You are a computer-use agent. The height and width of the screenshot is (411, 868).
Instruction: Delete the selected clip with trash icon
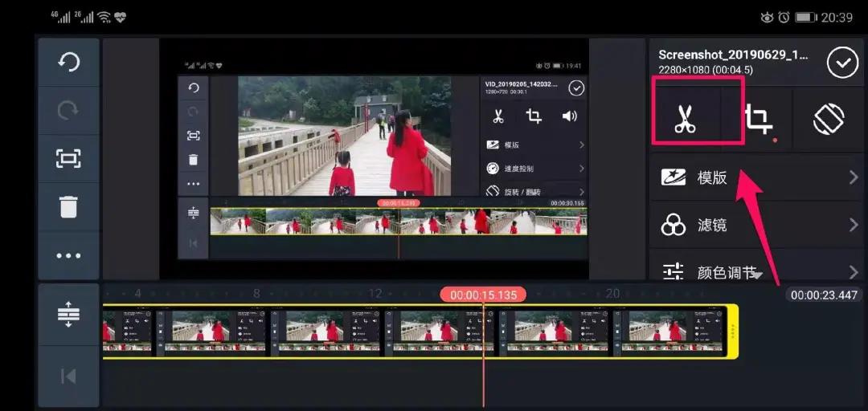68,207
